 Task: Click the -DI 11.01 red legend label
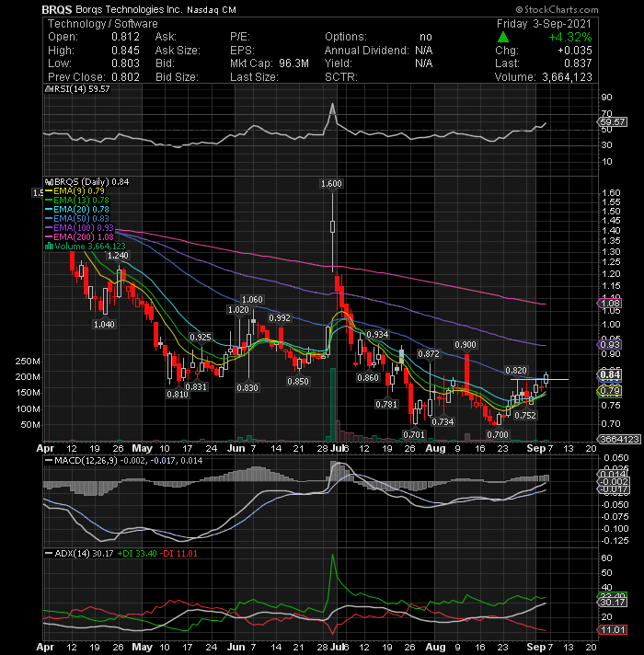point(178,553)
